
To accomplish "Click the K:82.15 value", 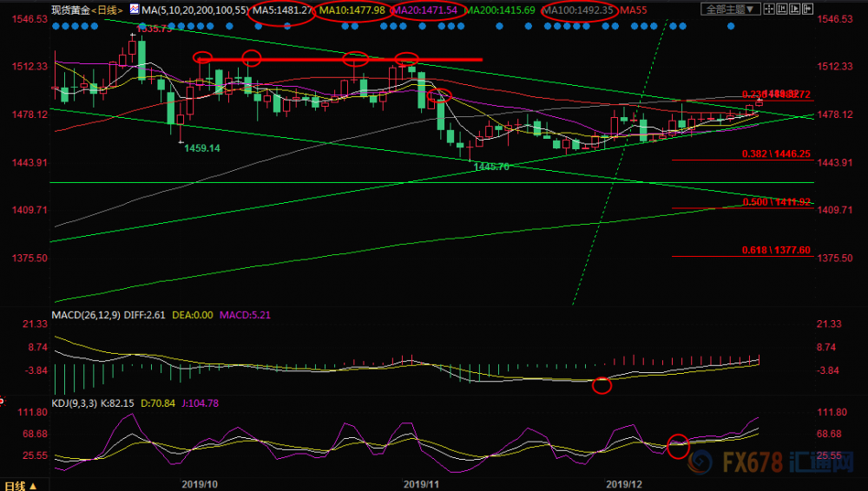I will [117, 403].
